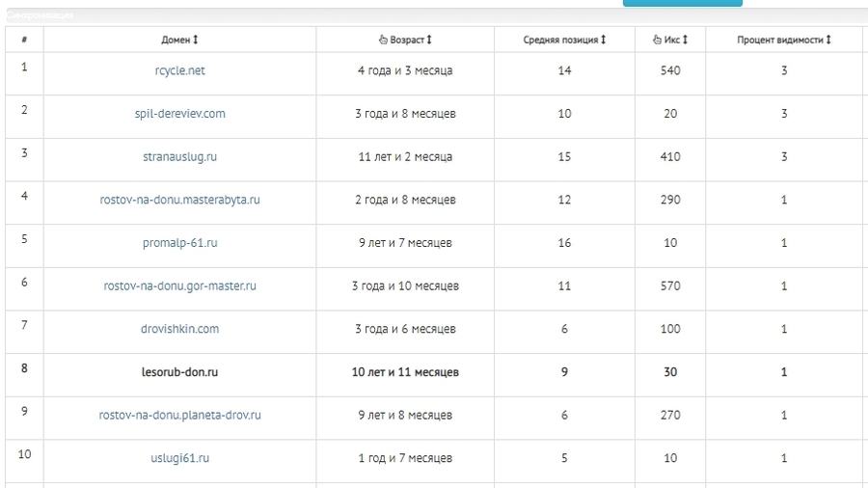Open spil-dereviev.com link
The image size is (868, 488).
pos(180,114)
